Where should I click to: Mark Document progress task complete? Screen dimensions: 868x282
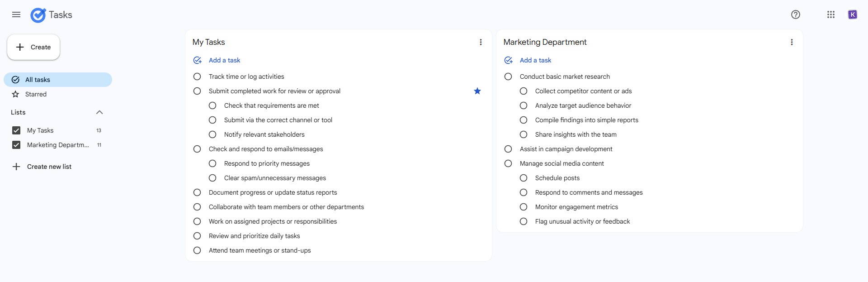[197, 192]
